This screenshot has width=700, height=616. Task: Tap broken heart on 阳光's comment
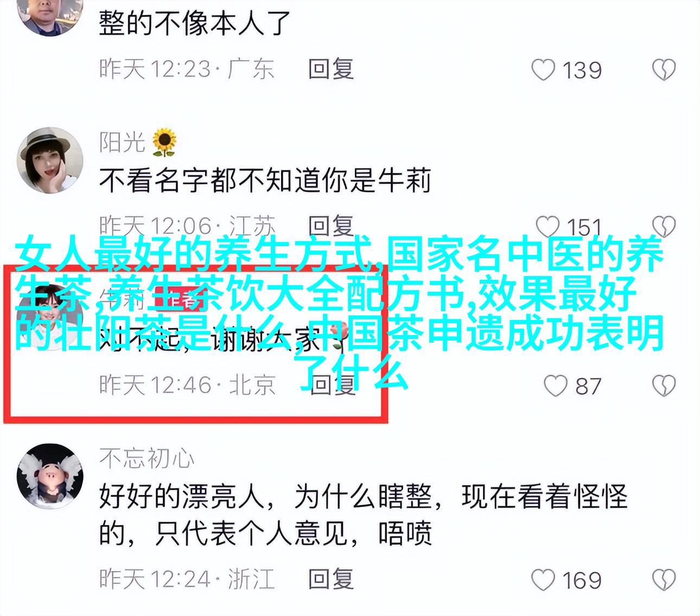pos(663,227)
